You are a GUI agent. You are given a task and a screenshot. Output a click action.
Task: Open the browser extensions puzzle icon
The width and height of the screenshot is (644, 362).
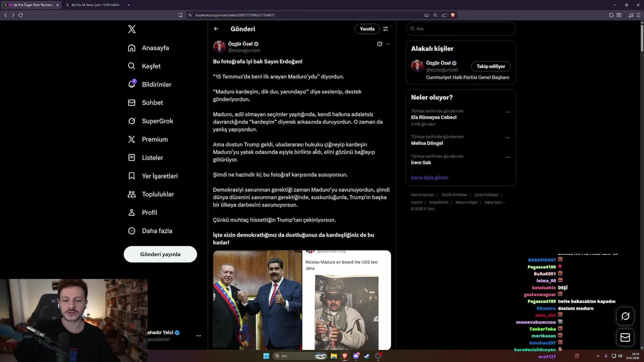tap(611, 15)
